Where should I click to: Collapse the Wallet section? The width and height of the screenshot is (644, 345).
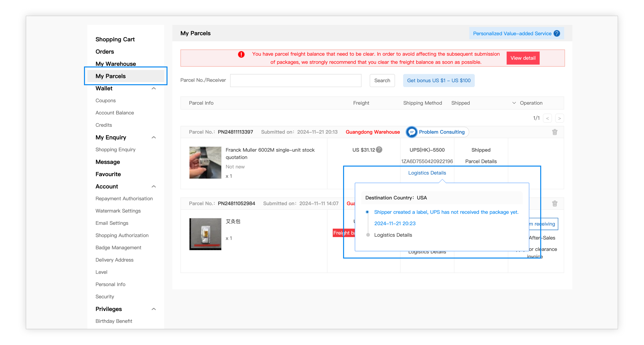click(154, 88)
